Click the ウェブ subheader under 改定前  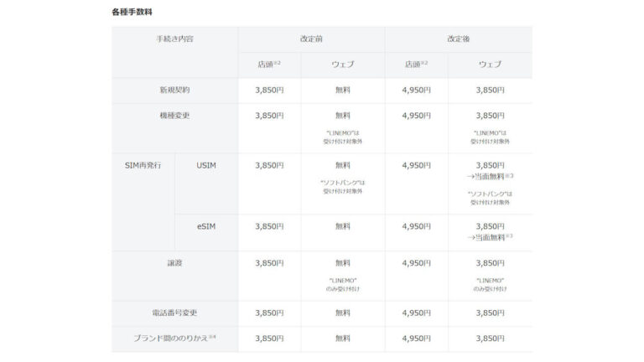click(x=342, y=65)
